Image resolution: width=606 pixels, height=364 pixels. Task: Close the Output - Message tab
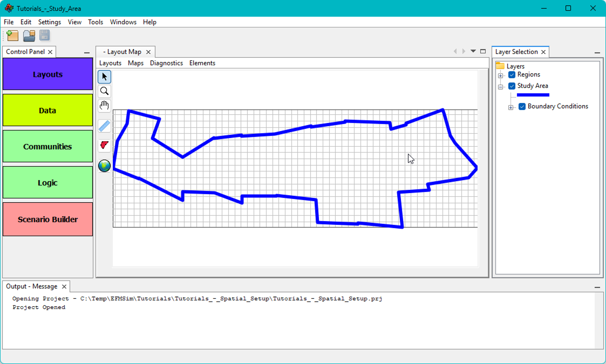tap(64, 287)
